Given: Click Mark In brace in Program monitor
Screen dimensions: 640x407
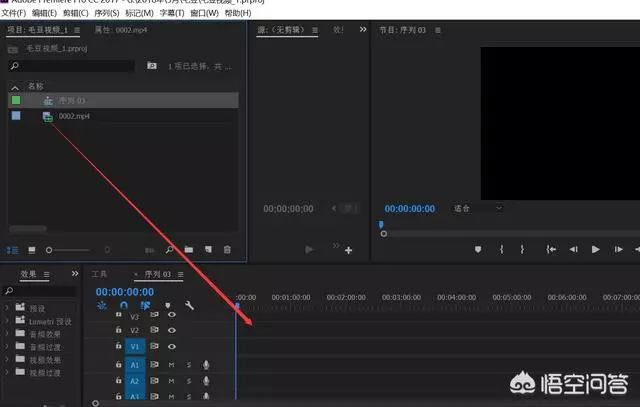Looking at the screenshot, I should (502, 249).
